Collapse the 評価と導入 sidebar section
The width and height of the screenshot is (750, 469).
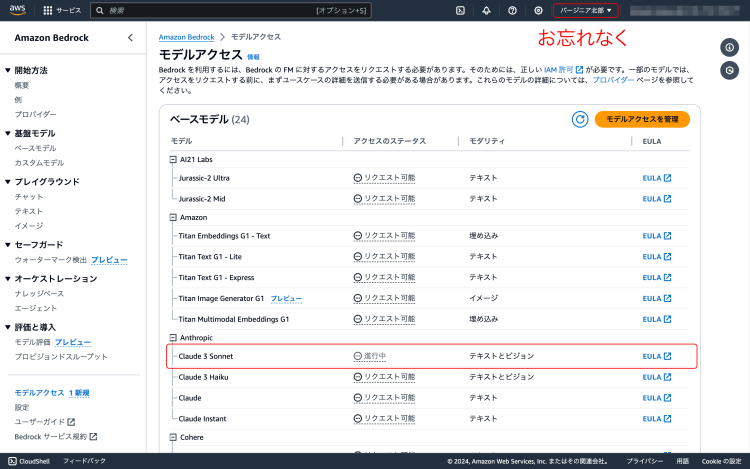(x=8, y=327)
